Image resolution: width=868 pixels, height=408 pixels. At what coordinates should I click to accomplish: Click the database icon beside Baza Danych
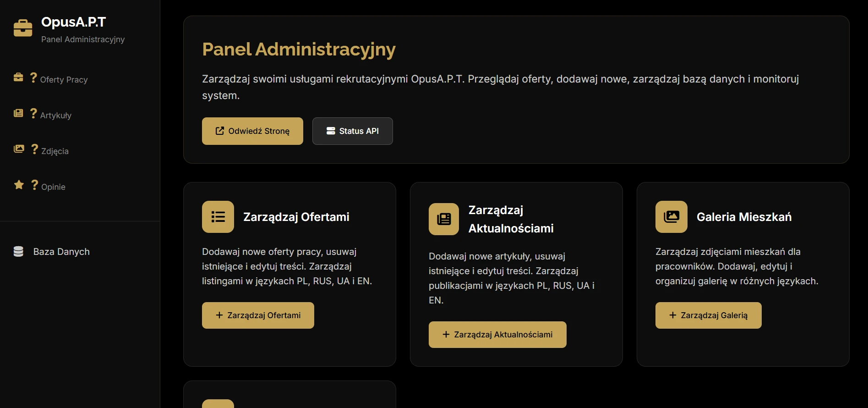pos(18,251)
